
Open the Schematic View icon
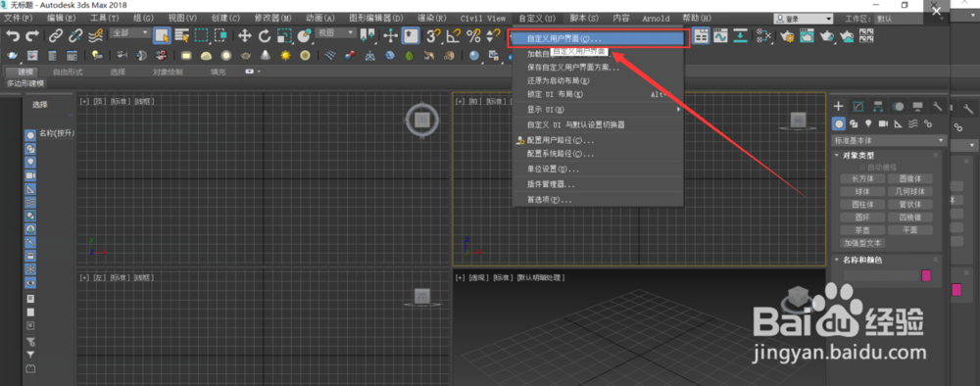[741, 36]
